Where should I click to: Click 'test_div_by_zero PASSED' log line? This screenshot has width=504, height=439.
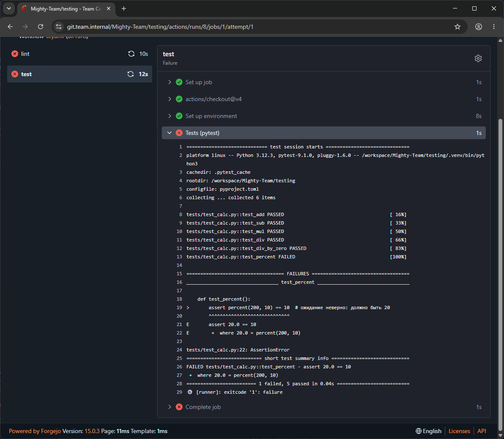coord(246,248)
